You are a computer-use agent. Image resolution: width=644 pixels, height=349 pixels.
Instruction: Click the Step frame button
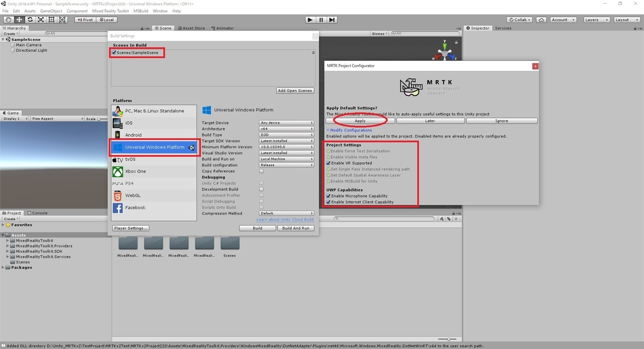pyautogui.click(x=332, y=20)
